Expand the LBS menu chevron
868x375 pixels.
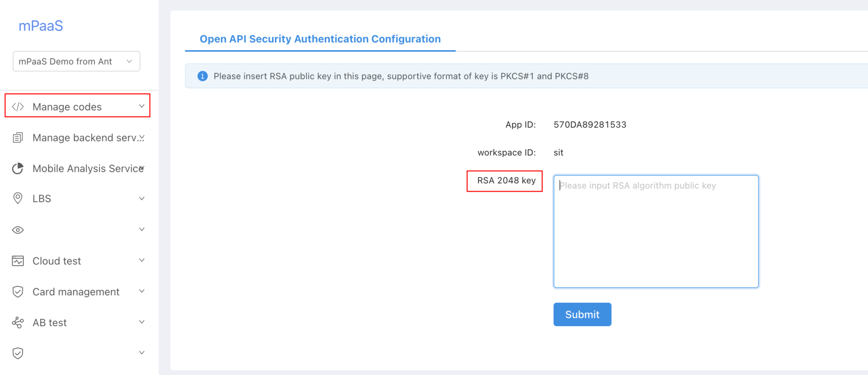(142, 198)
